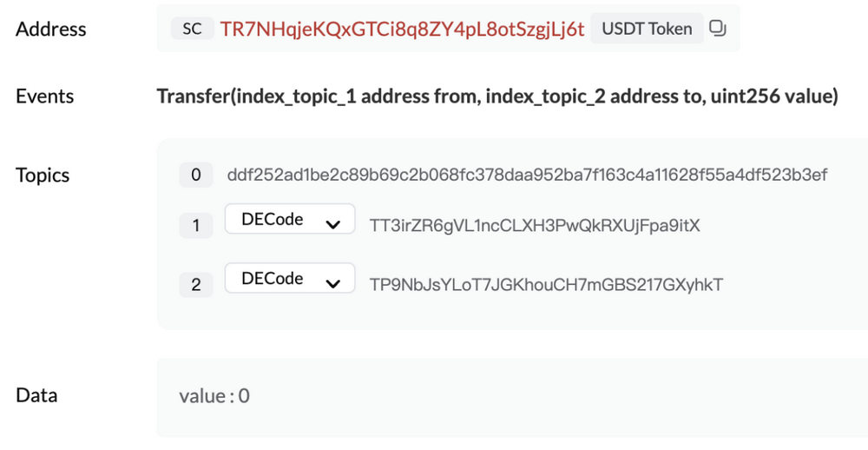Click the Events row label

pyautogui.click(x=45, y=96)
